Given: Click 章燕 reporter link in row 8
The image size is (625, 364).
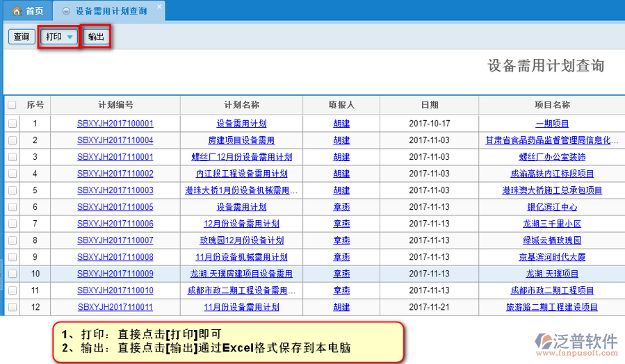Looking at the screenshot, I should point(341,240).
